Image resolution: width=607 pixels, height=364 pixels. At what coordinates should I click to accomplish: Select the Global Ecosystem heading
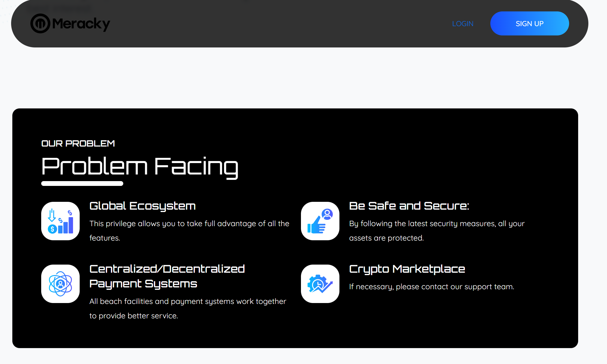point(143,206)
